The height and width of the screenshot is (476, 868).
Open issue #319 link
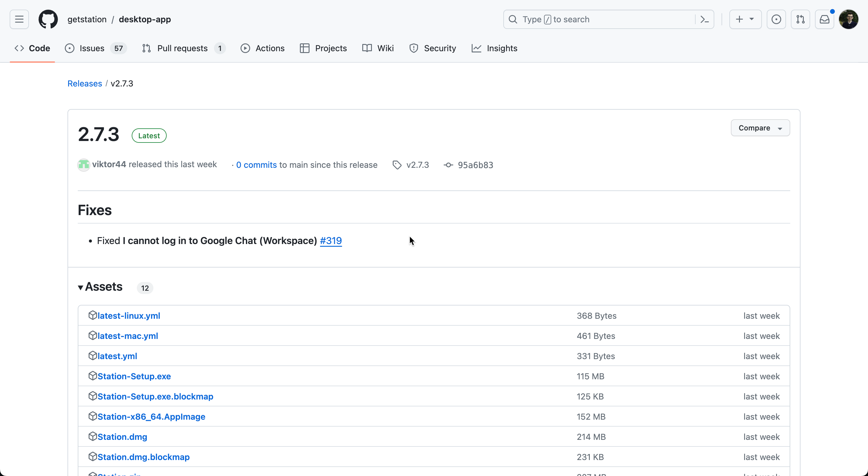[331, 240]
